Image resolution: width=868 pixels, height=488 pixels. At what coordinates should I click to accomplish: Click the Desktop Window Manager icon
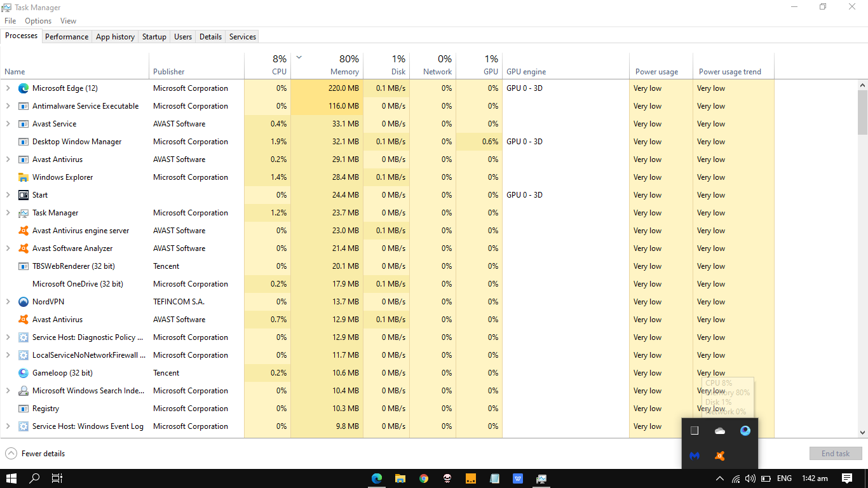[x=24, y=142]
